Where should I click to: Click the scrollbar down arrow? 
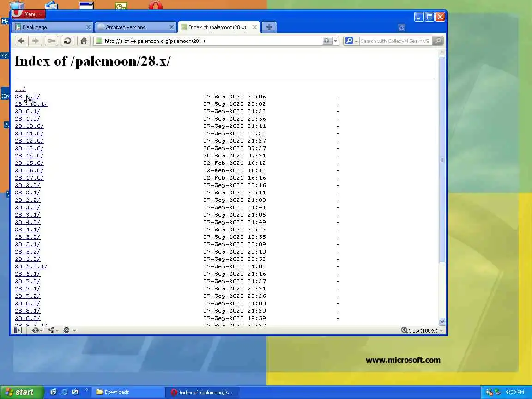click(442, 321)
